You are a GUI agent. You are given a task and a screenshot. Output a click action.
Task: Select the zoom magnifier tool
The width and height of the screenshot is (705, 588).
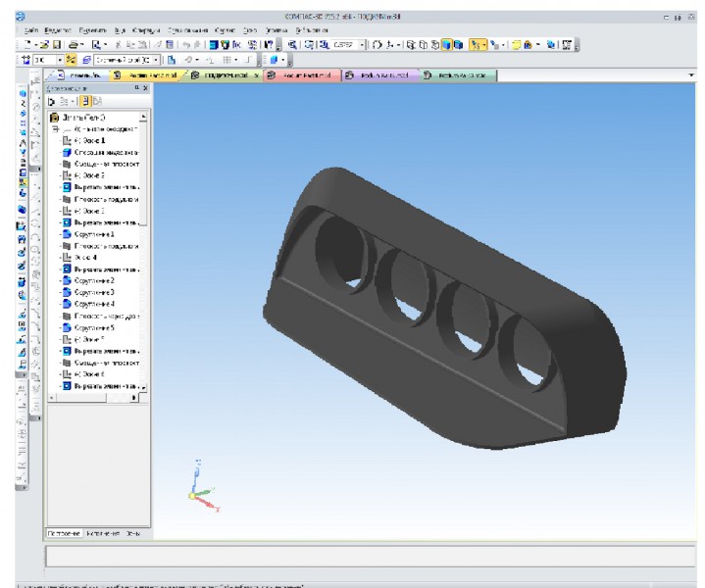click(x=292, y=44)
